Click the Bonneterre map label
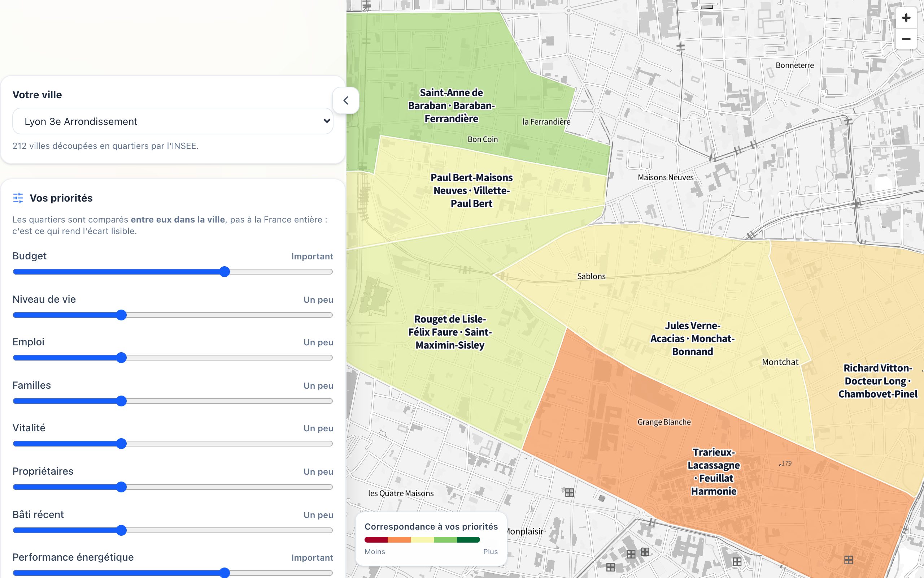The image size is (924, 578). [794, 65]
